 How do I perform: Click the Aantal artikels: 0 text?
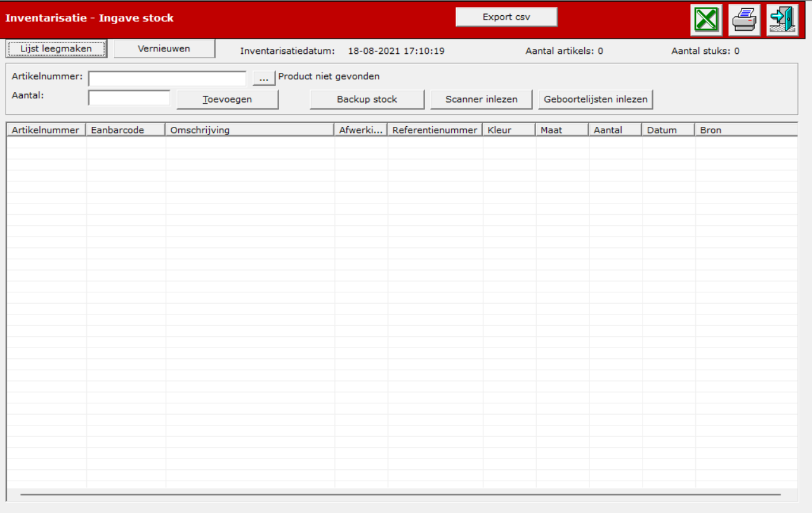tap(564, 51)
